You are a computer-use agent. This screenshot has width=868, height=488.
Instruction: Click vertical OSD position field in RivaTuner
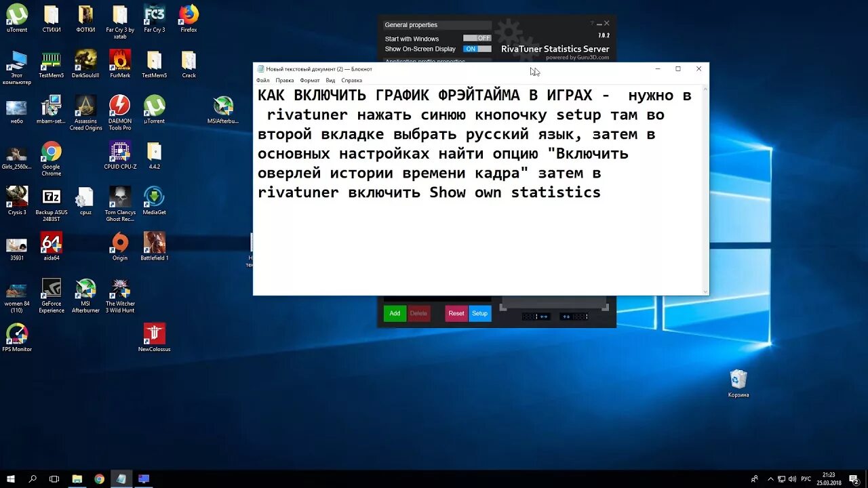[x=574, y=317]
